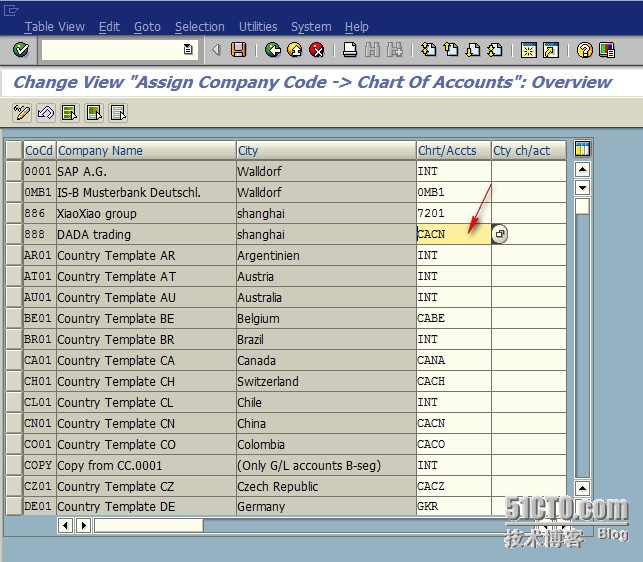The height and width of the screenshot is (562, 643).
Task: Click the Find binoculars icon
Action: pos(372,50)
